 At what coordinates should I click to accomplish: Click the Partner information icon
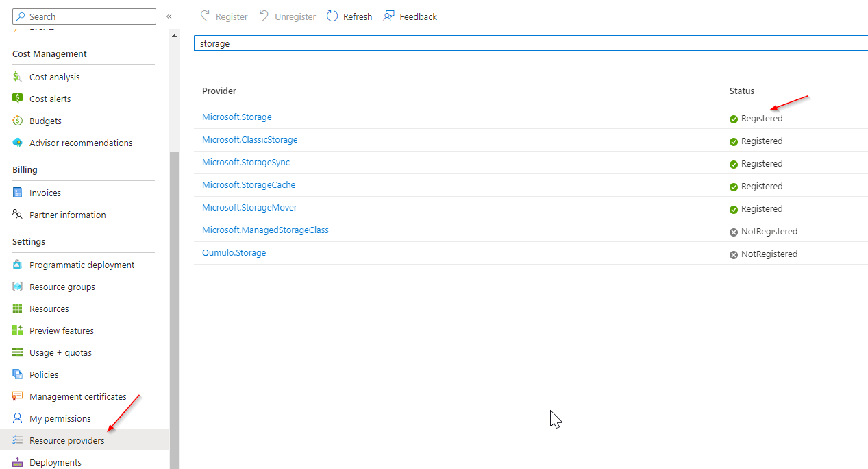[x=18, y=215]
